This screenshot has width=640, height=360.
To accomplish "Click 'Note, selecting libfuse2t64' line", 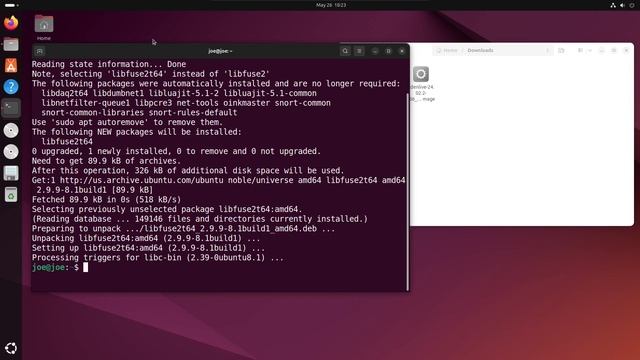I will pos(151,74).
